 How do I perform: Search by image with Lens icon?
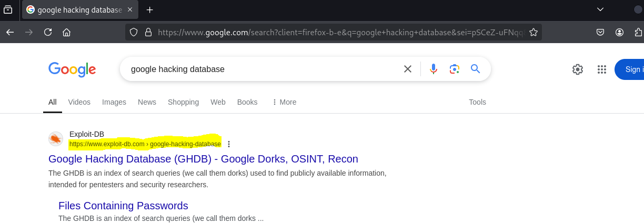[455, 69]
